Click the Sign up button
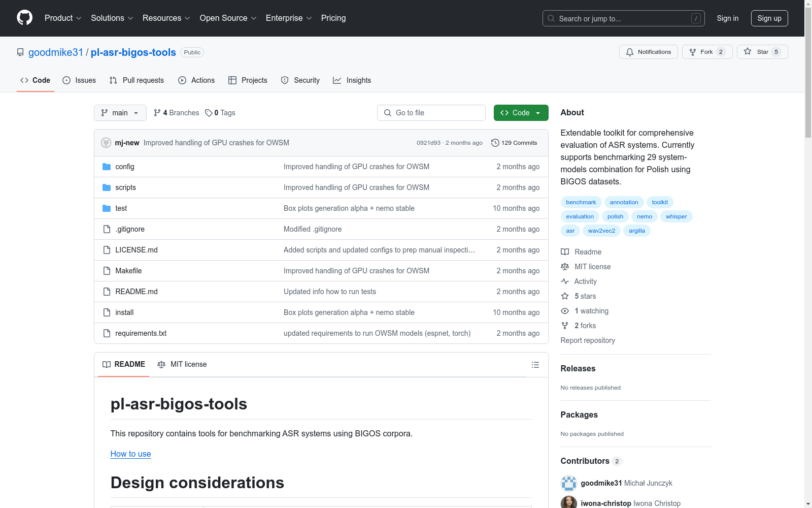Image resolution: width=812 pixels, height=508 pixels. [769, 18]
